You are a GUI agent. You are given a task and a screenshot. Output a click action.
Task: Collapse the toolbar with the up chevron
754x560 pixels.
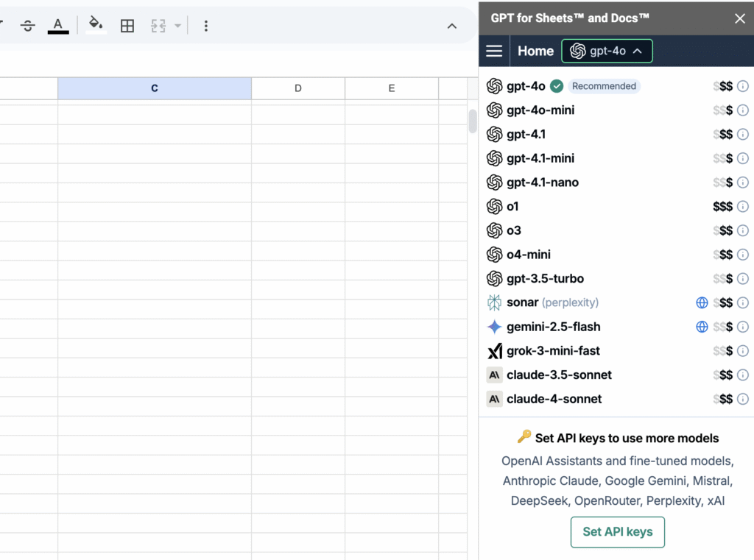pos(451,26)
